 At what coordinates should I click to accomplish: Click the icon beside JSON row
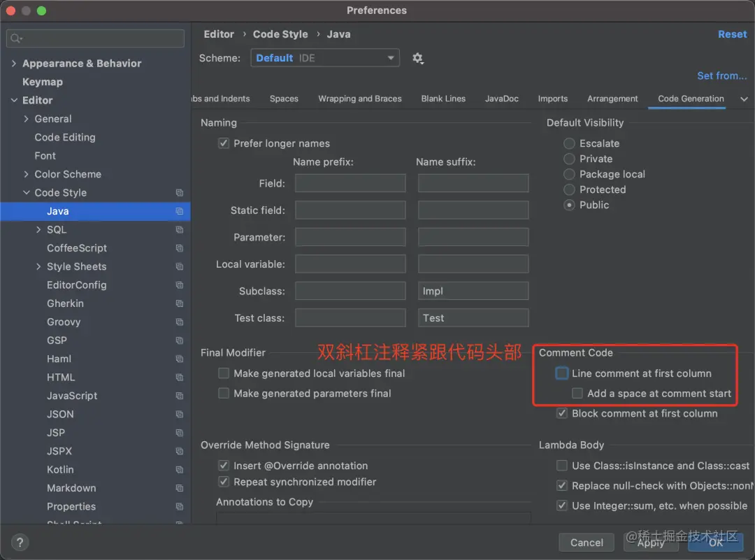click(180, 415)
